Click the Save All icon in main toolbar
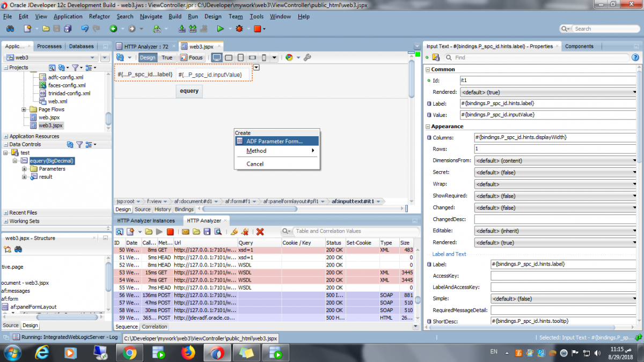644x362 pixels. coord(68,28)
